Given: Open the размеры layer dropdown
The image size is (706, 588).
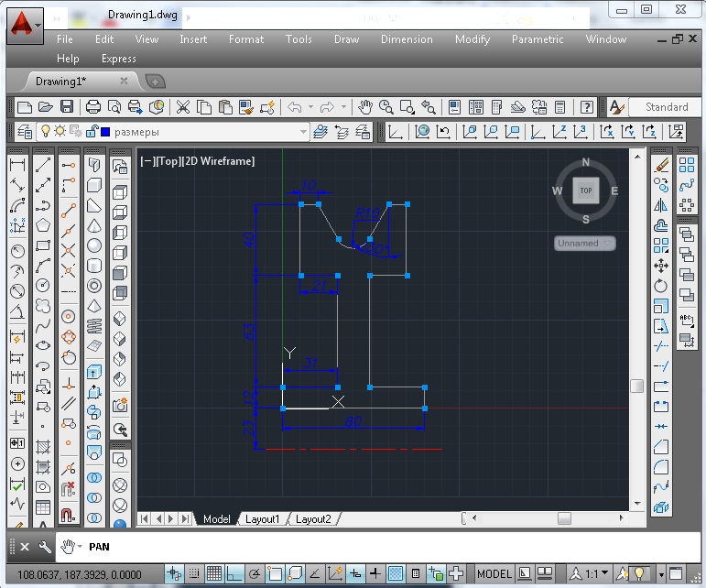Looking at the screenshot, I should [303, 132].
